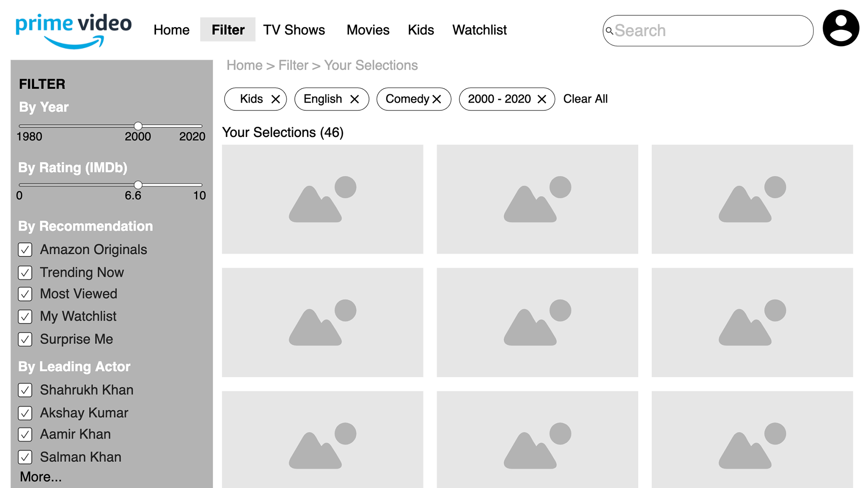Image resolution: width=868 pixels, height=488 pixels.
Task: Open the Movies nav item
Action: click(368, 30)
